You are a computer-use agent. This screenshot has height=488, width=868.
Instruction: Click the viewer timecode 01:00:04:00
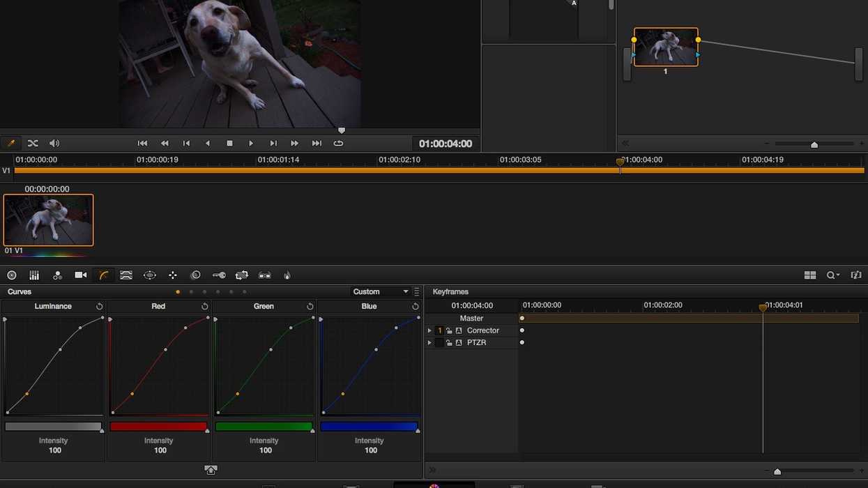(445, 144)
